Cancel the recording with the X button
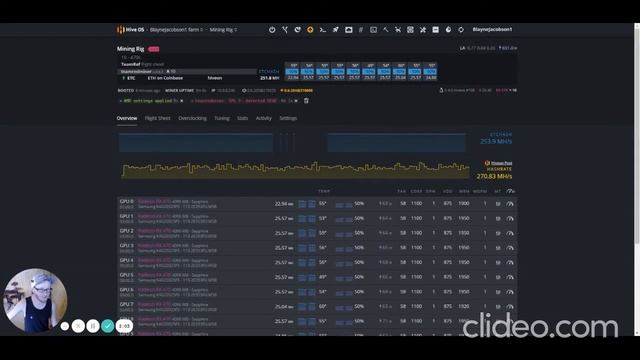 [x=78, y=326]
